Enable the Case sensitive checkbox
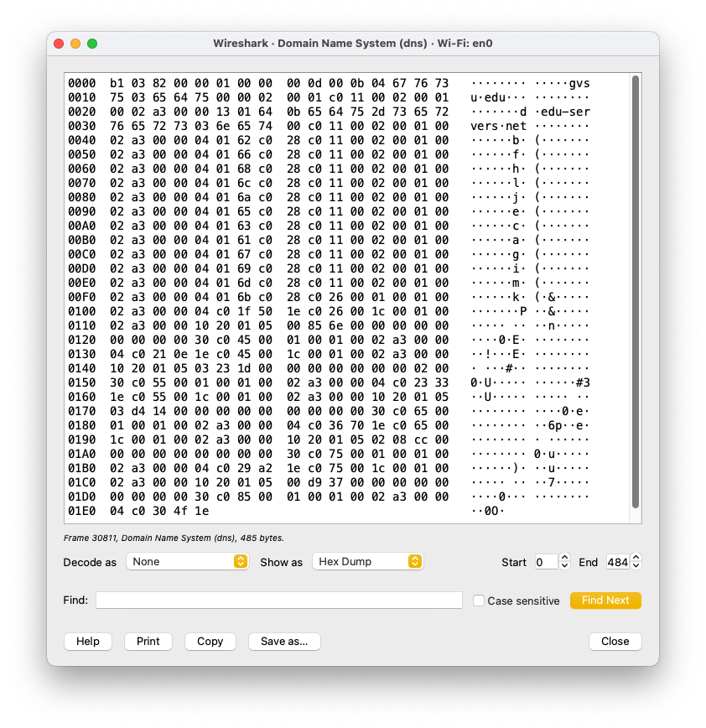The height and width of the screenshot is (728, 706). tap(479, 601)
